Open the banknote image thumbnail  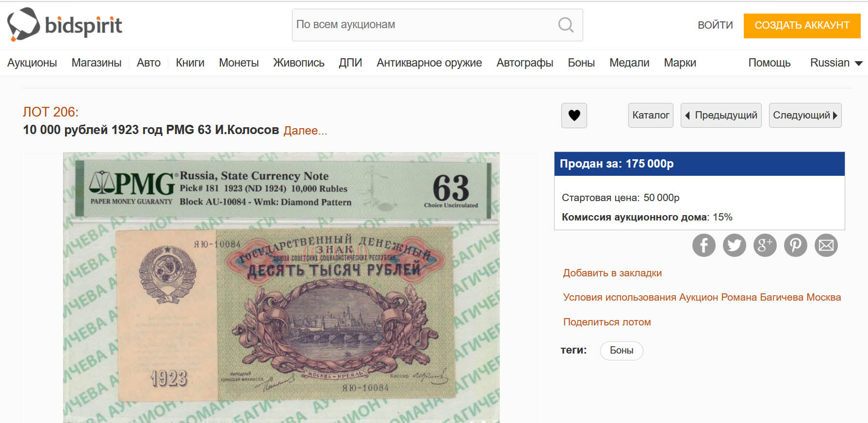(x=281, y=288)
